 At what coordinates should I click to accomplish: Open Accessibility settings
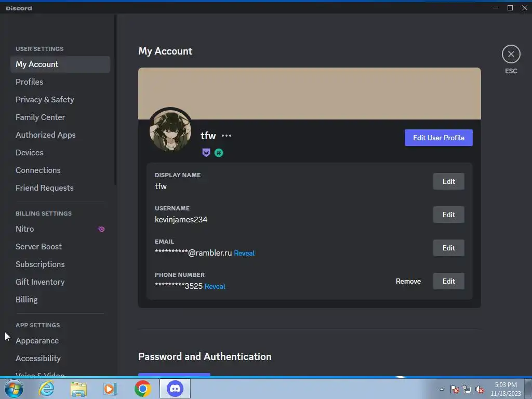click(x=60, y=358)
